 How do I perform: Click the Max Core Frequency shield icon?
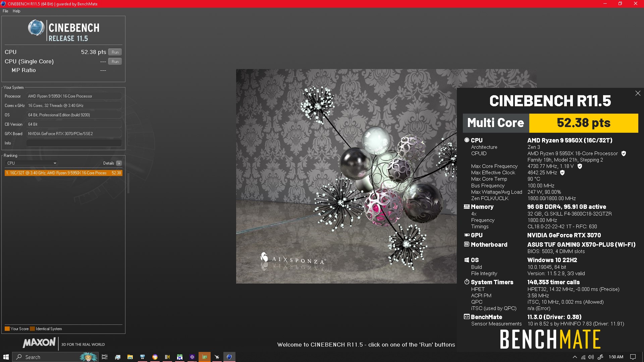[x=580, y=166]
